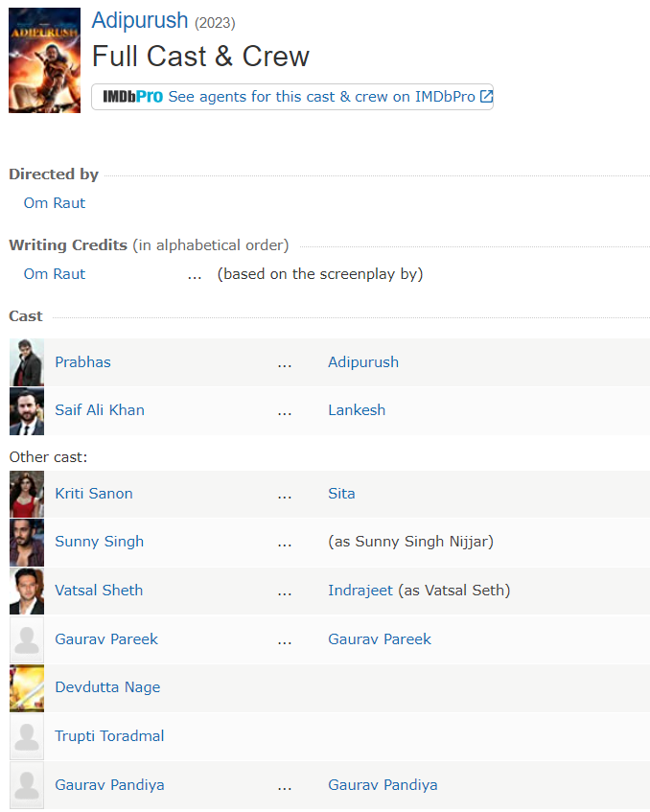Screen dimensions: 650x812
Task: Click Trupti Toradmal's placeholder avatar icon
Action: (x=27, y=736)
